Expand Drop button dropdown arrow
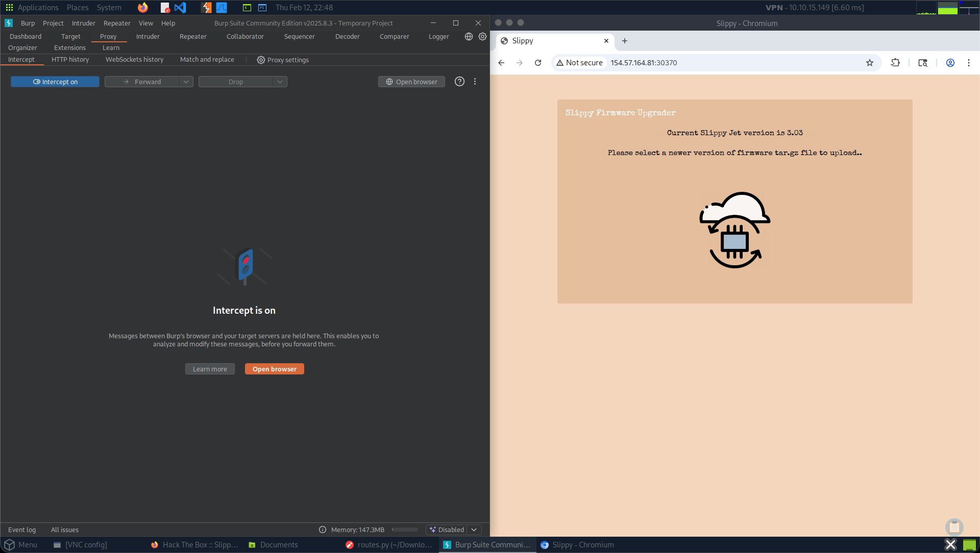Image resolution: width=980 pixels, height=553 pixels. (x=280, y=82)
